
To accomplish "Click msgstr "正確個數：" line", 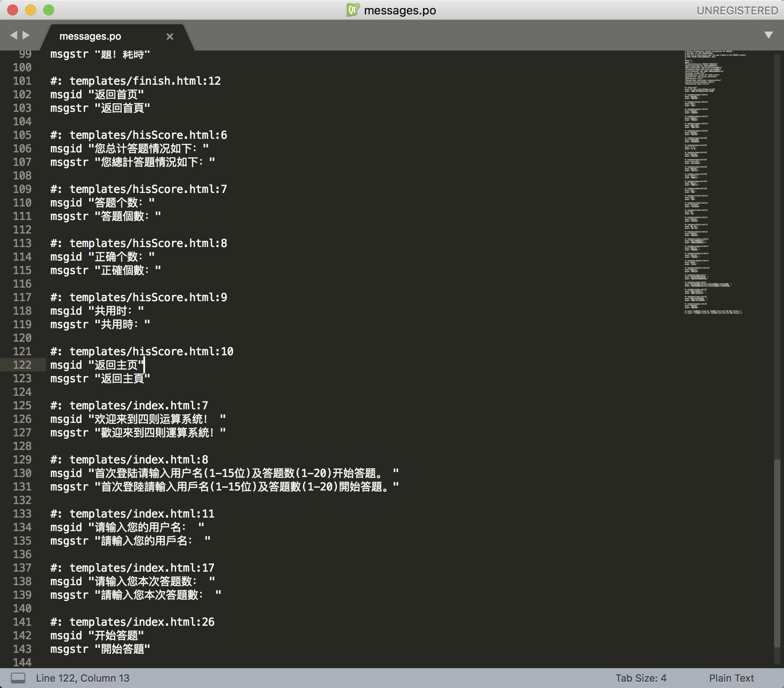I will click(106, 271).
